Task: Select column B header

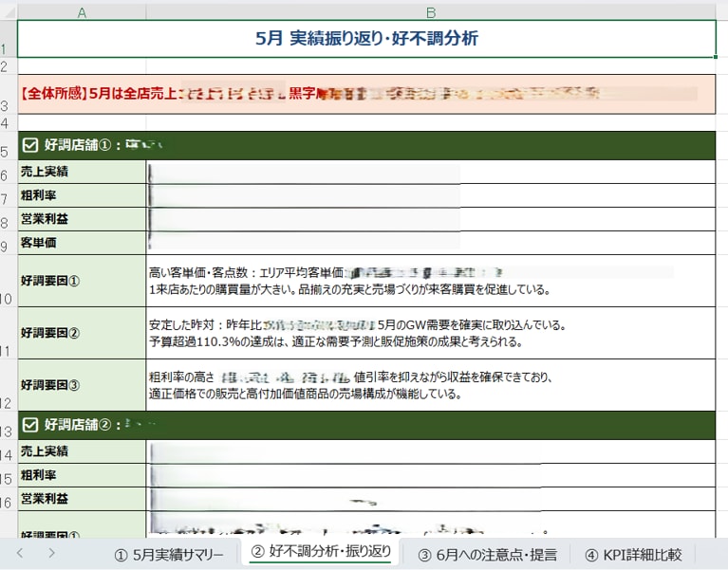Action: (x=430, y=12)
